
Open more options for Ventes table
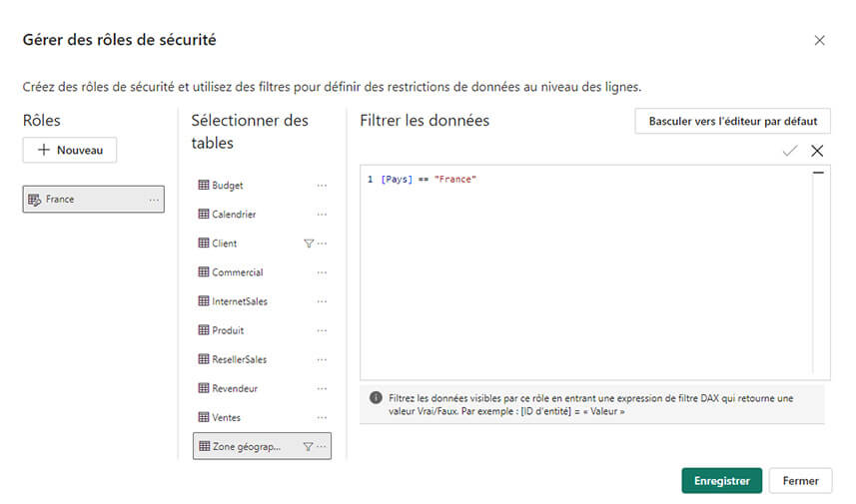(322, 417)
